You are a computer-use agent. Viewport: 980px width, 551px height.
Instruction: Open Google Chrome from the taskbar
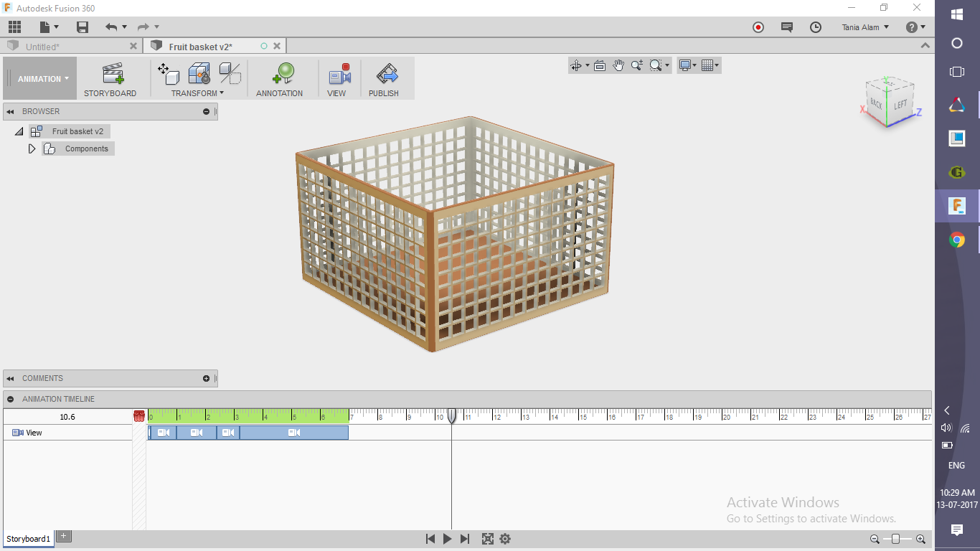956,240
